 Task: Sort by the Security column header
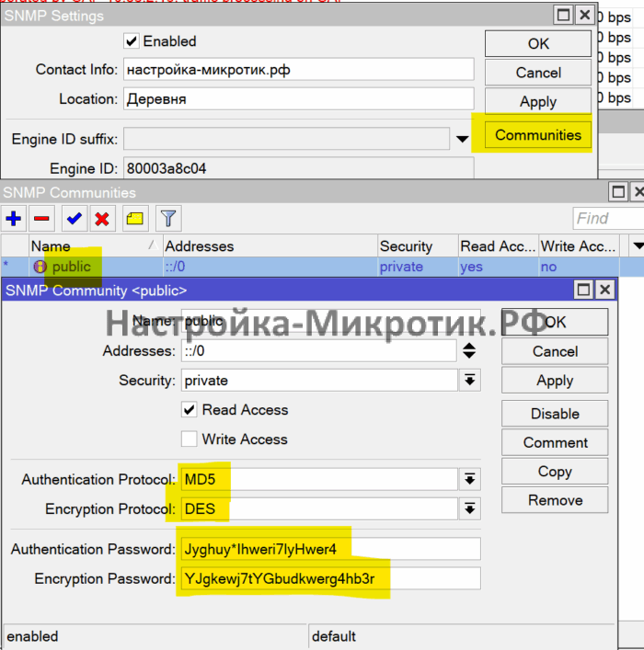click(418, 246)
